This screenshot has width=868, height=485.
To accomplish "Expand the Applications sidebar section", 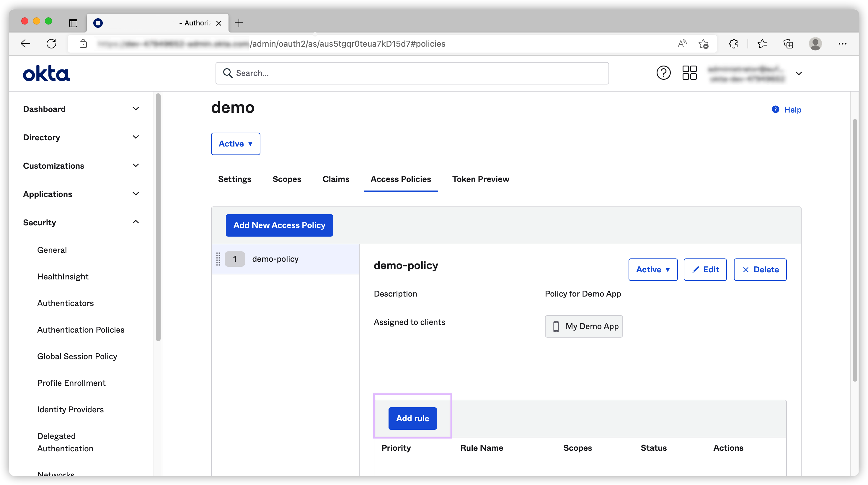I will pyautogui.click(x=136, y=194).
